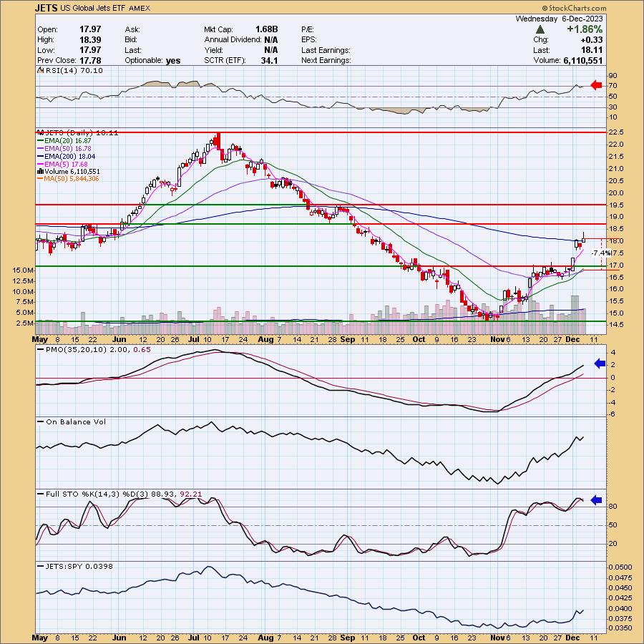Screen dimensions: 644x644
Task: Click the volume bars icon in legend
Action: [x=40, y=171]
